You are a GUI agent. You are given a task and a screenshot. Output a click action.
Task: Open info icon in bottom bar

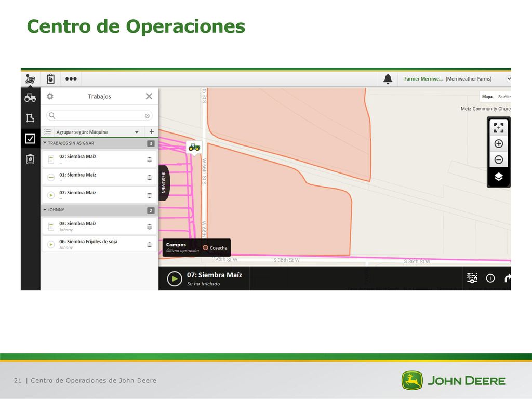click(x=490, y=278)
